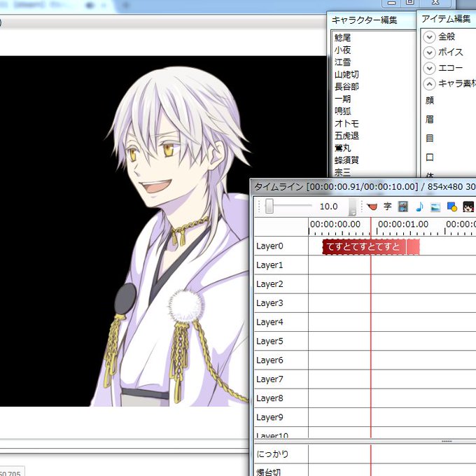Click the にっかり character row label
Viewport: 476px width, 476px height.
[272, 454]
